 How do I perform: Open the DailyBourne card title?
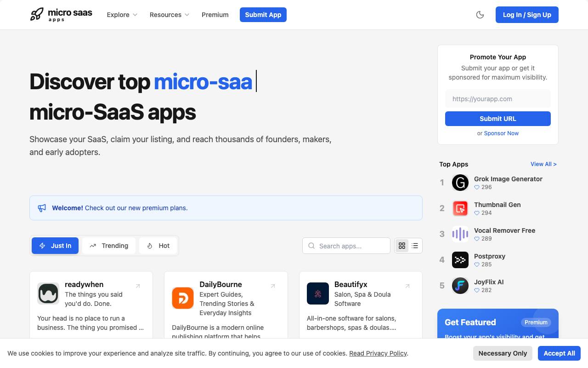coord(220,284)
